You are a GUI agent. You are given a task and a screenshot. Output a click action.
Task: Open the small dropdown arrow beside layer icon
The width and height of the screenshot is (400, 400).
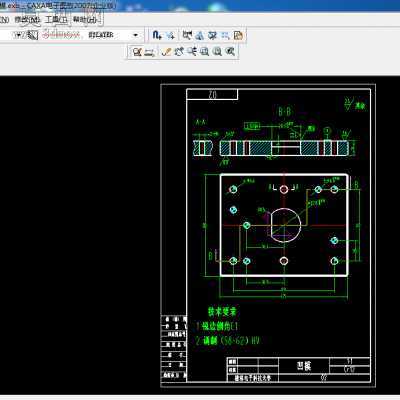pos(19,35)
